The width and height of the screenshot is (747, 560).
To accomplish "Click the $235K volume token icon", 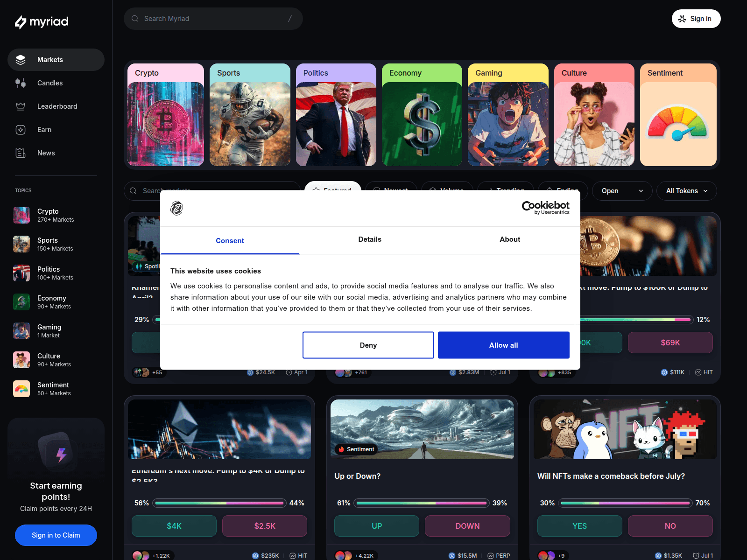I will (255, 556).
